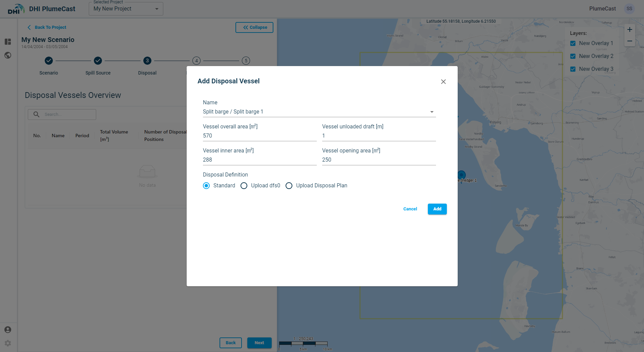
Task: Go to the Spill Source step
Action: (98, 61)
